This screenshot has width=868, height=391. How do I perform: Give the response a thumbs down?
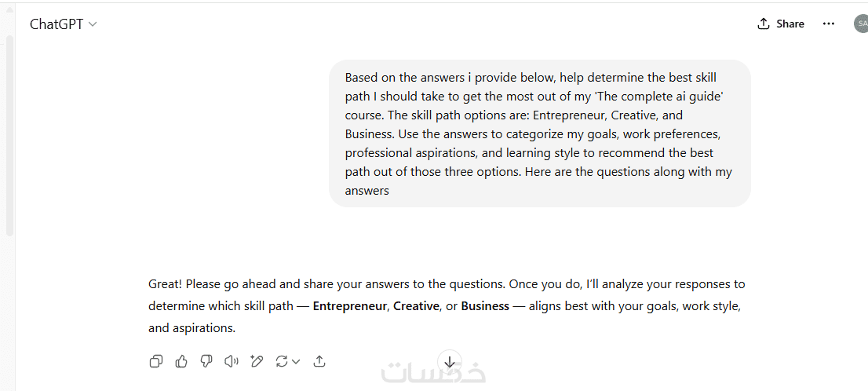click(x=206, y=361)
